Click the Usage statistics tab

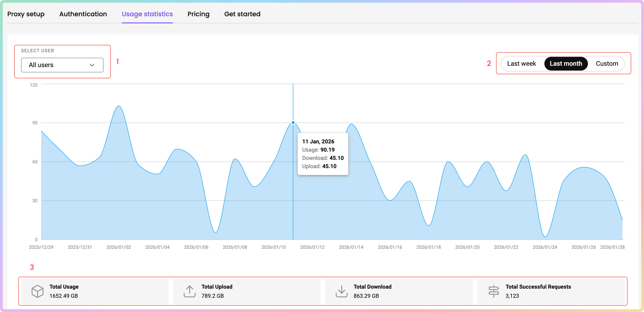(x=147, y=14)
